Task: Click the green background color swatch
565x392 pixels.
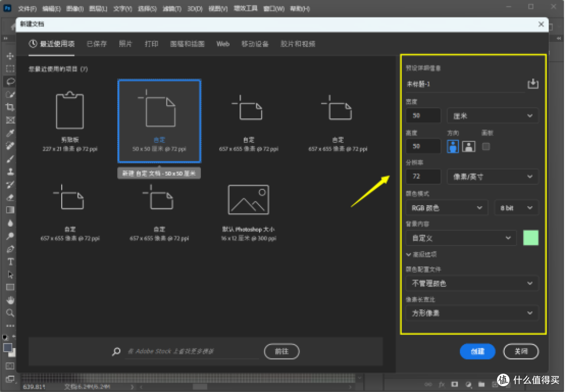Action: click(531, 238)
